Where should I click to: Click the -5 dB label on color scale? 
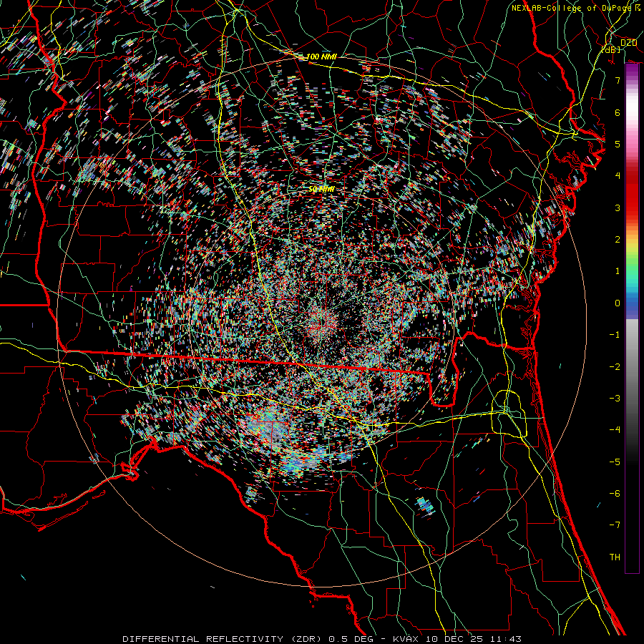(x=615, y=462)
